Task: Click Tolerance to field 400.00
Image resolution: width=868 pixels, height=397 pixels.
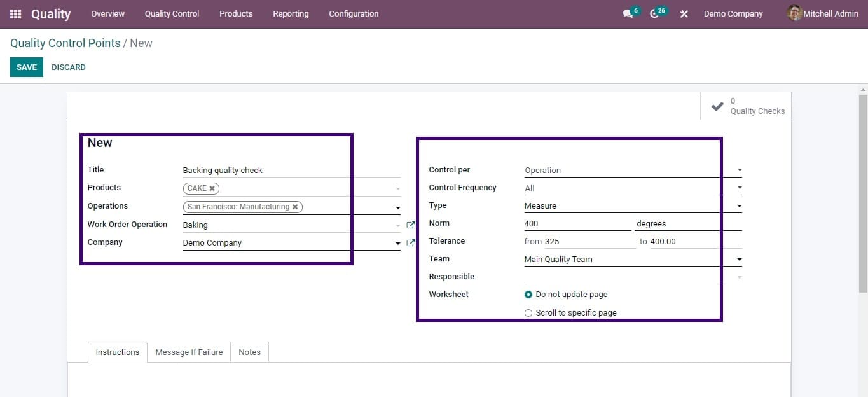Action: click(x=696, y=241)
